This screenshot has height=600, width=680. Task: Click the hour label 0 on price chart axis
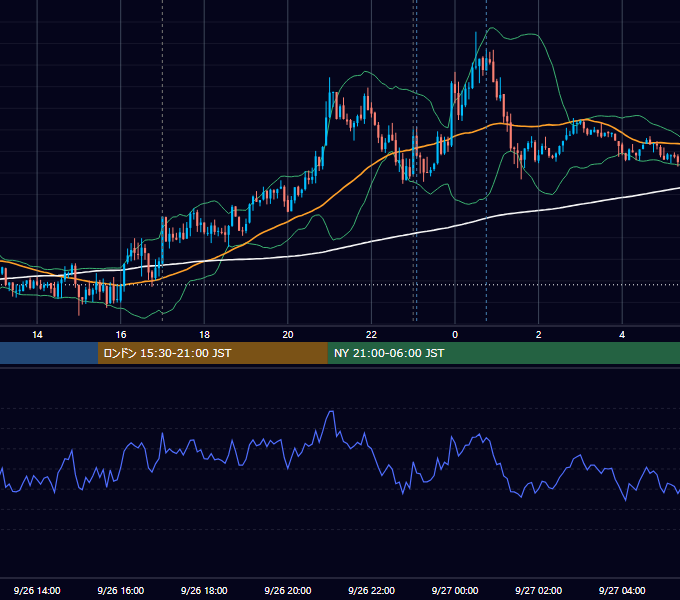(455, 335)
